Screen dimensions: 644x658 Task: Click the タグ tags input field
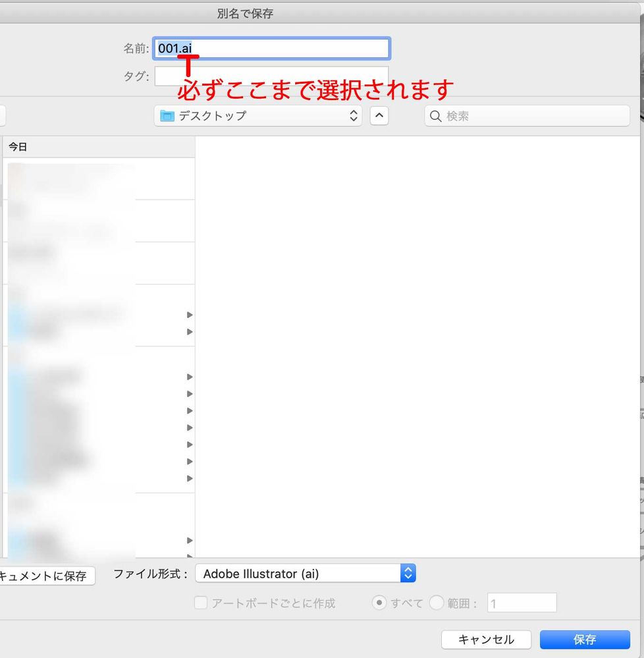[271, 76]
